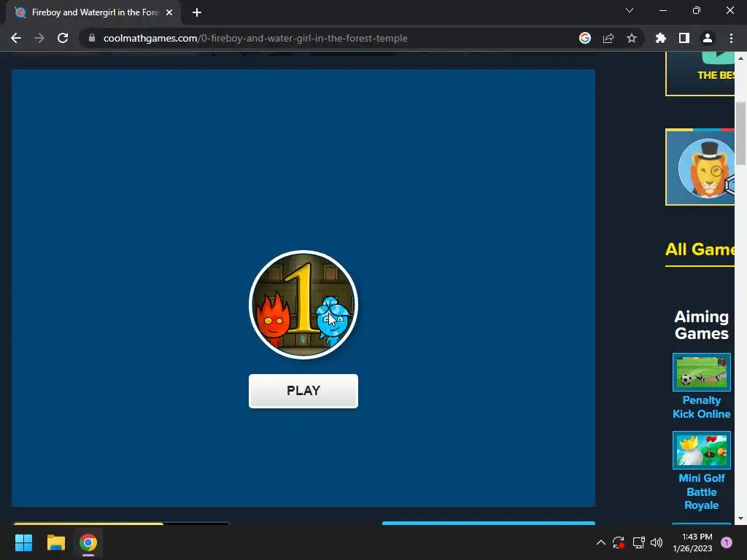
Task: Click the Mini Golf Battle Royale link
Action: tap(701, 491)
